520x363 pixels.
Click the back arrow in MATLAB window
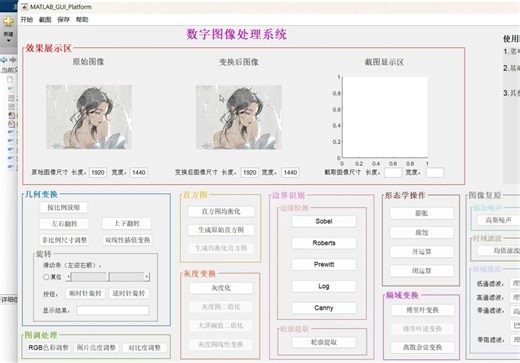coord(4,60)
